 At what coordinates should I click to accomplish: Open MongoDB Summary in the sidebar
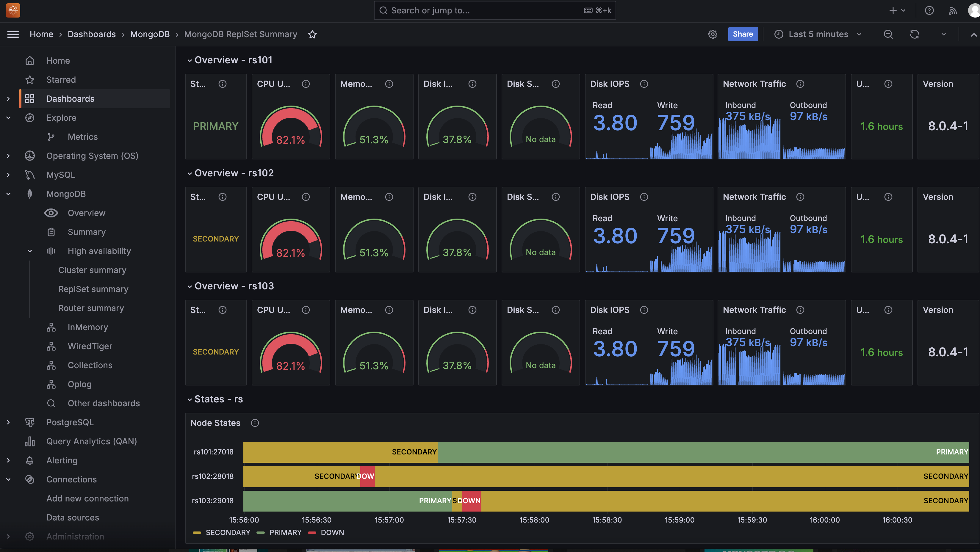tap(86, 232)
